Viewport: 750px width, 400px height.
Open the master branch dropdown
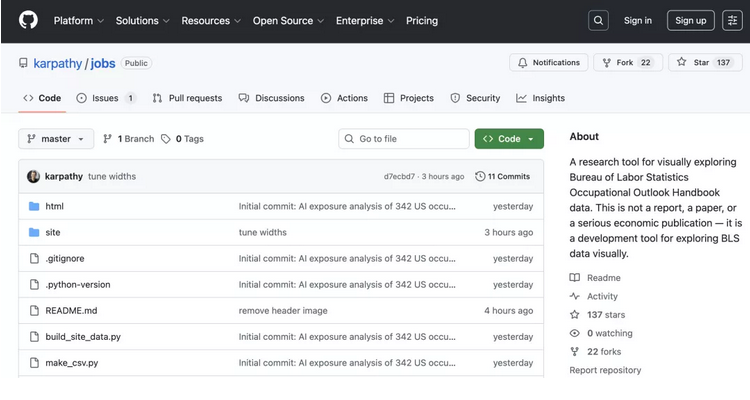click(56, 139)
